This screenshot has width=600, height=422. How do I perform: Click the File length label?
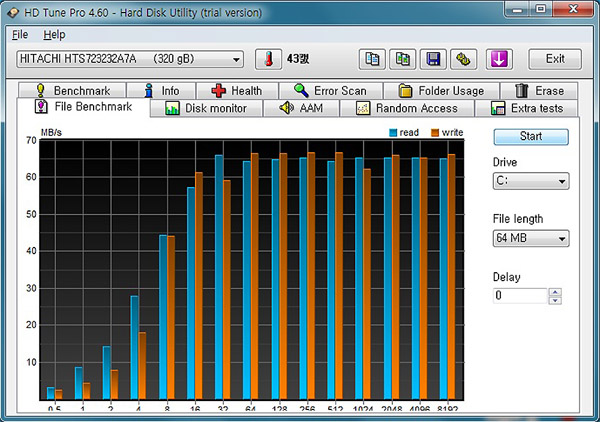(x=518, y=219)
